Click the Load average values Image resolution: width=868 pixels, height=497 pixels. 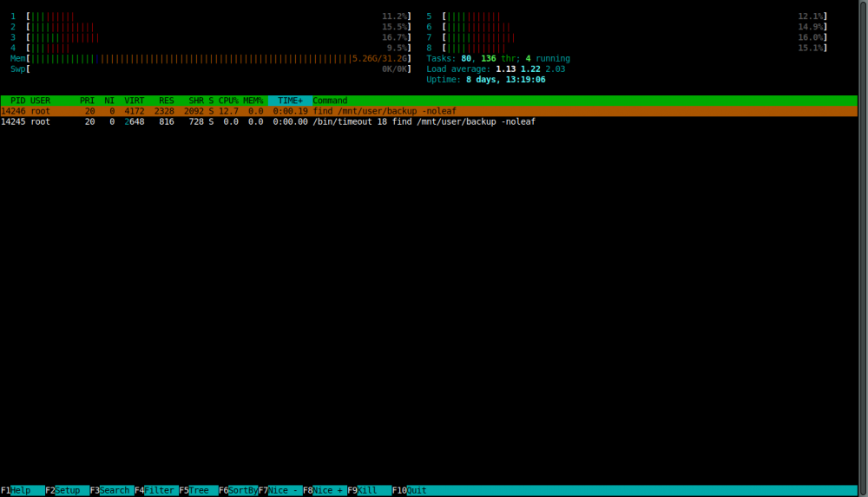530,69
